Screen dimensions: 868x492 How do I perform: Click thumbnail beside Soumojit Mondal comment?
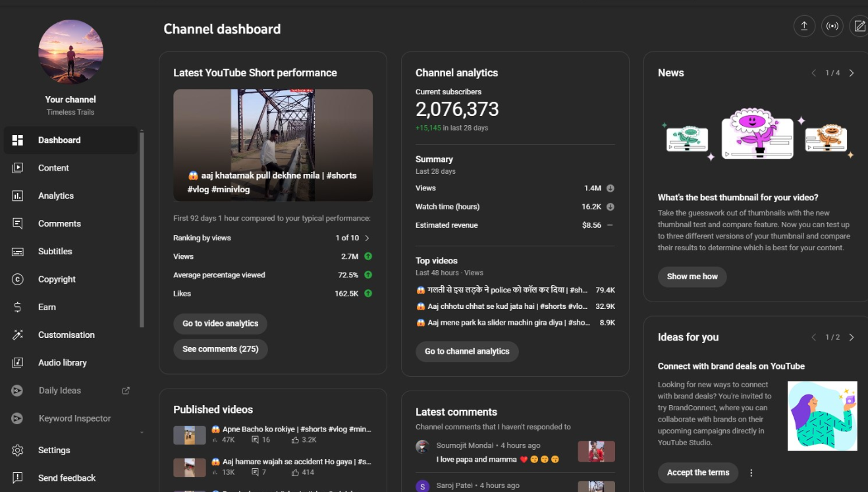596,452
